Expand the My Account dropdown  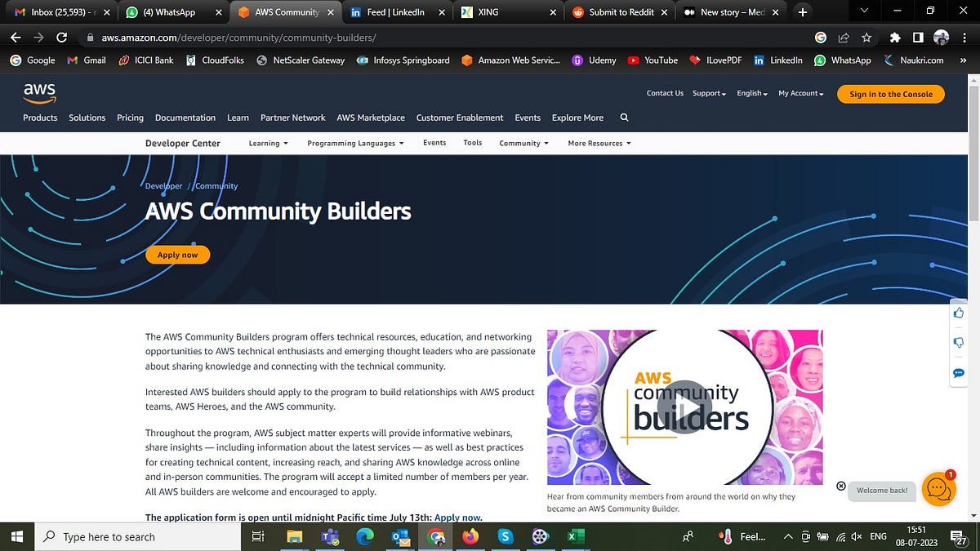800,93
